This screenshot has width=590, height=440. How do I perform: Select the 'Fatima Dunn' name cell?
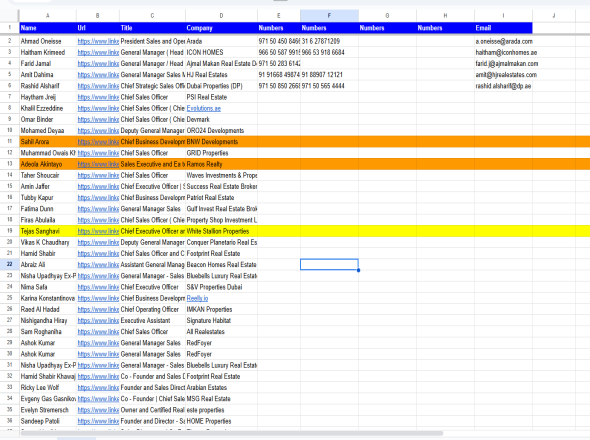click(x=48, y=209)
